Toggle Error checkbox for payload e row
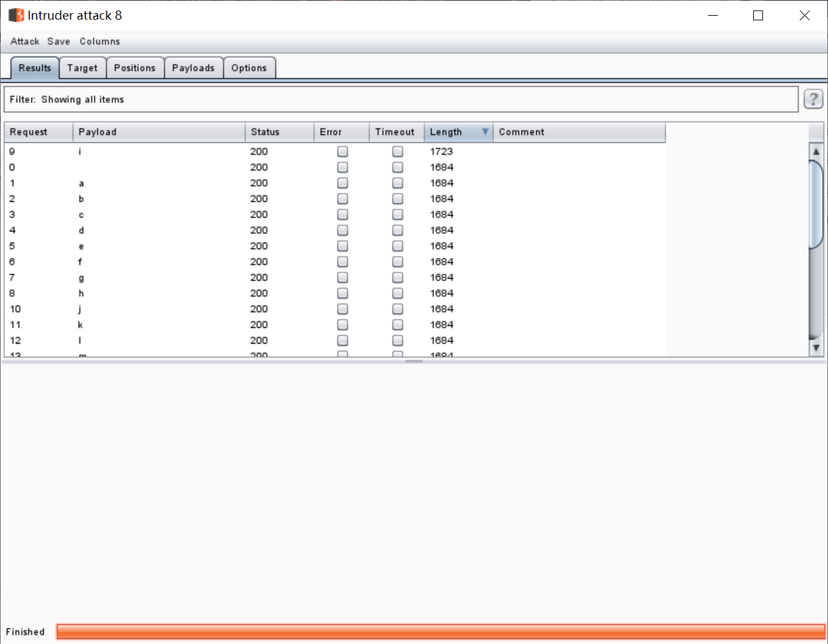The width and height of the screenshot is (828, 644). point(342,246)
